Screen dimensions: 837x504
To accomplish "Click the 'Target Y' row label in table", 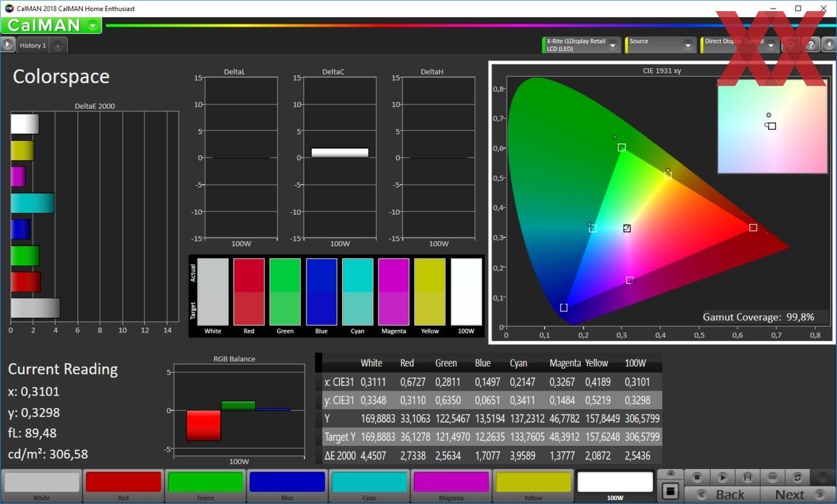I will [x=340, y=437].
